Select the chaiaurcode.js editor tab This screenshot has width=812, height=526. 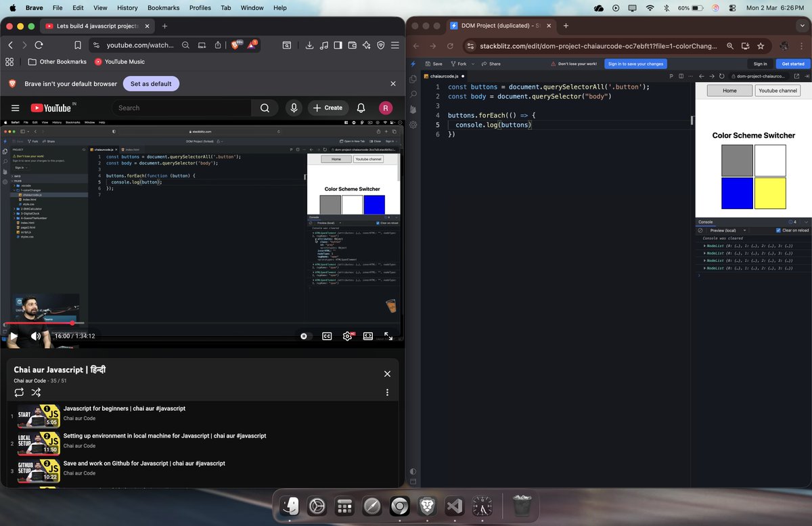click(444, 76)
